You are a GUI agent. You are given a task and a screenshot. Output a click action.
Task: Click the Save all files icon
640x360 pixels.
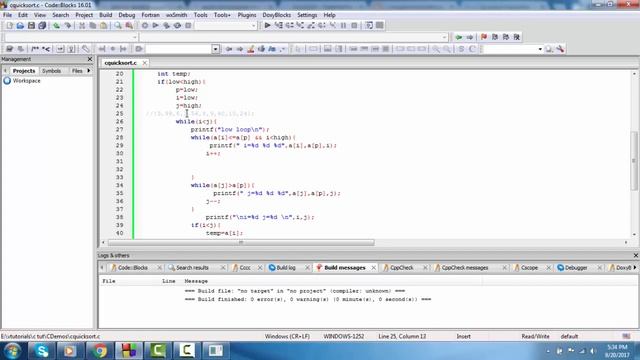pyautogui.click(x=42, y=26)
